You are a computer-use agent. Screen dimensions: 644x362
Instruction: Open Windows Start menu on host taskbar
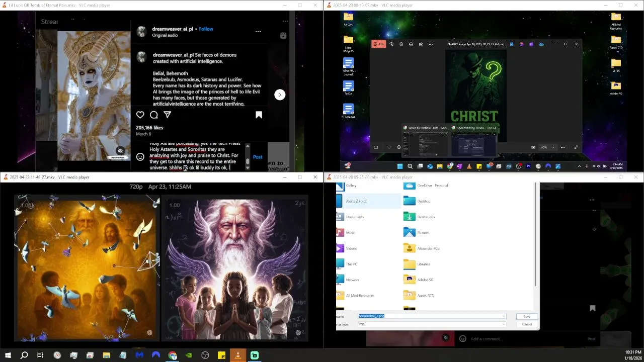tap(8, 355)
